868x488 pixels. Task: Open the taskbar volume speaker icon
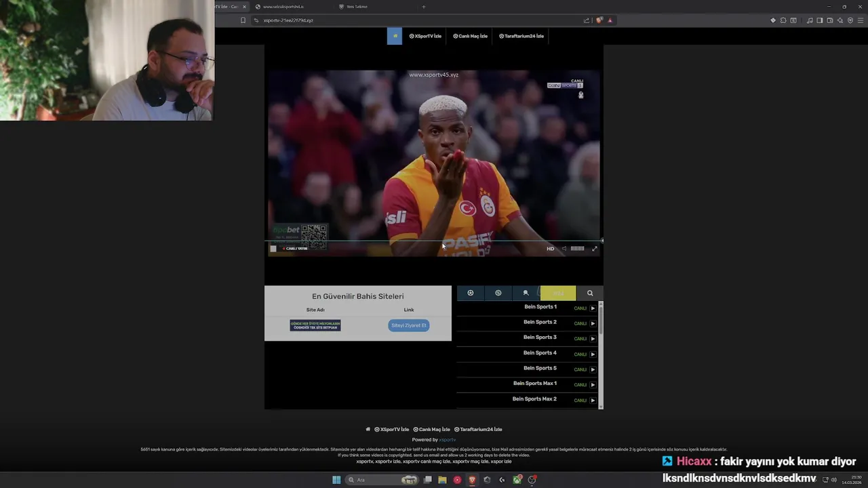click(x=834, y=480)
